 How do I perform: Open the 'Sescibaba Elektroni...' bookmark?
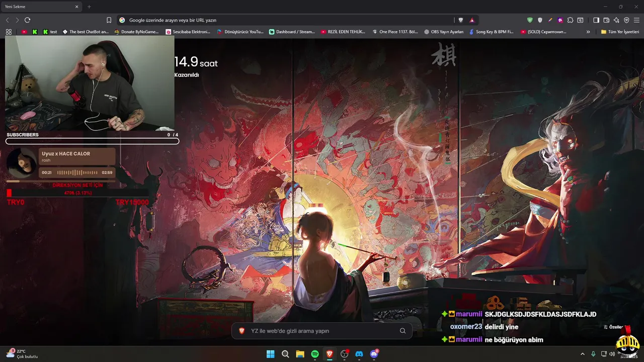coord(188,32)
